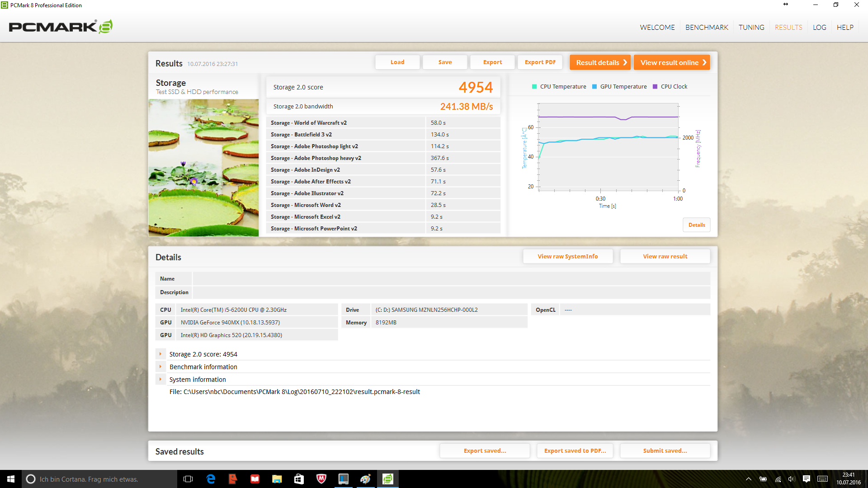Select the Adobe InDesign v2 row
This screenshot has height=488, width=868.
383,170
